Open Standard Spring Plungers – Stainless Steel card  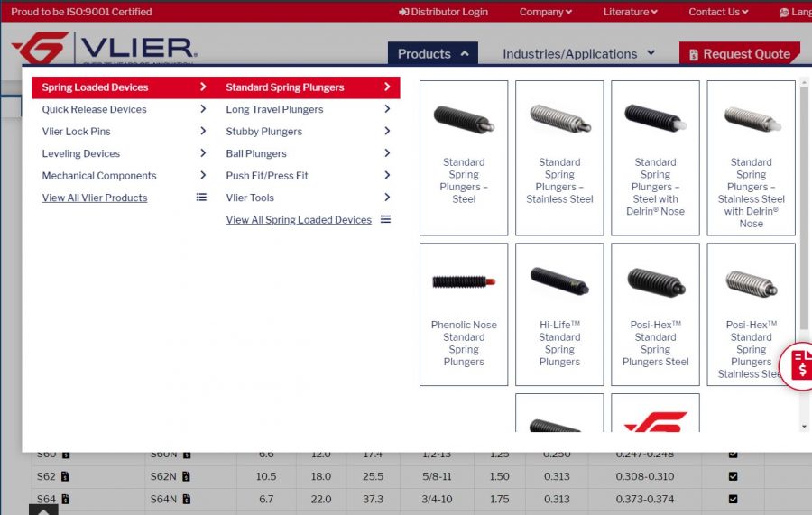pos(559,158)
